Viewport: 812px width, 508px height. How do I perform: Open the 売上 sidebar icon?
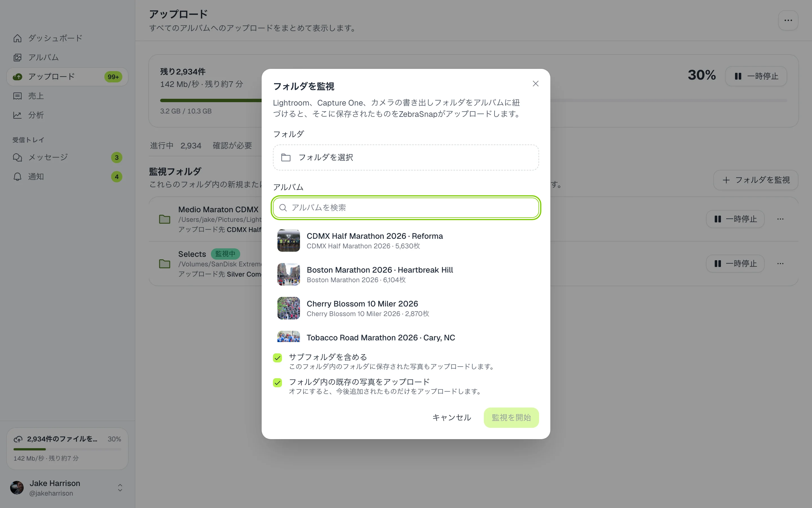point(17,96)
